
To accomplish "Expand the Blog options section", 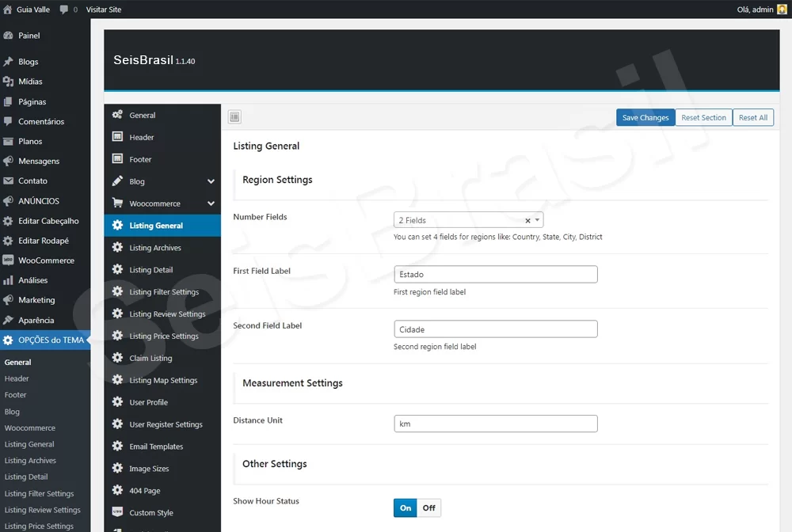I will 211,181.
